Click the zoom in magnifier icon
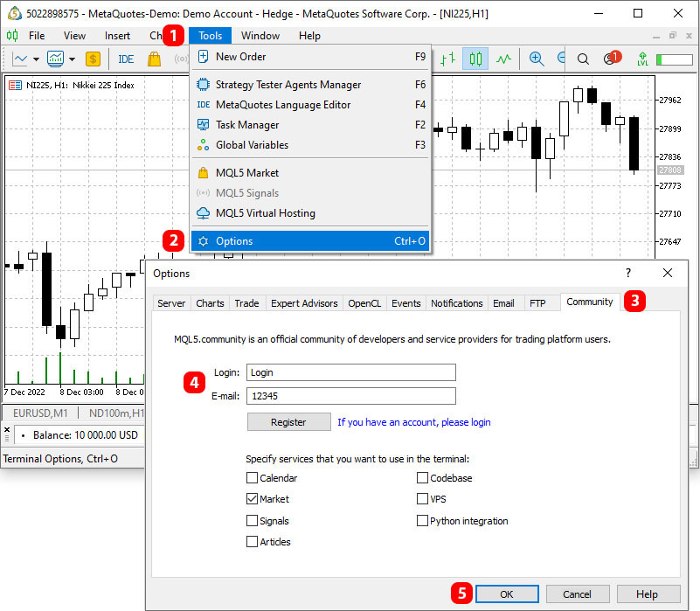 tap(537, 59)
